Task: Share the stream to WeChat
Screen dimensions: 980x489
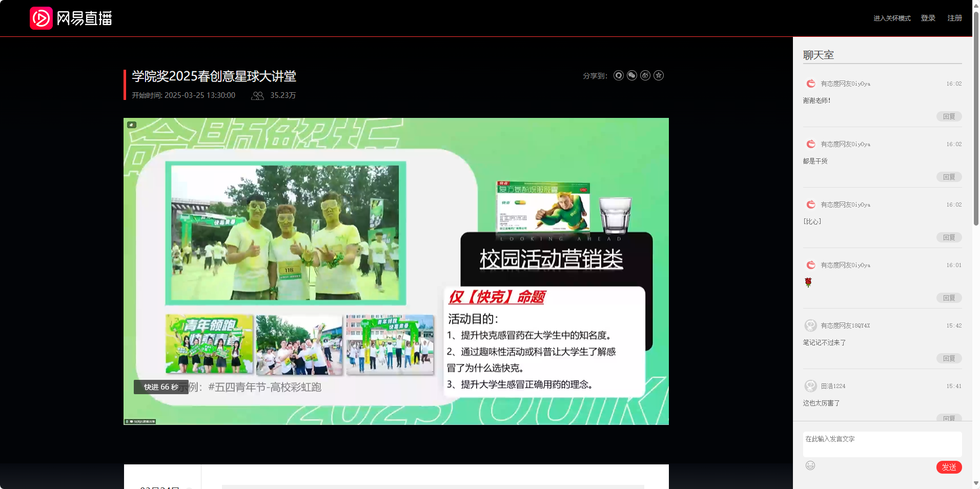Action: point(632,75)
